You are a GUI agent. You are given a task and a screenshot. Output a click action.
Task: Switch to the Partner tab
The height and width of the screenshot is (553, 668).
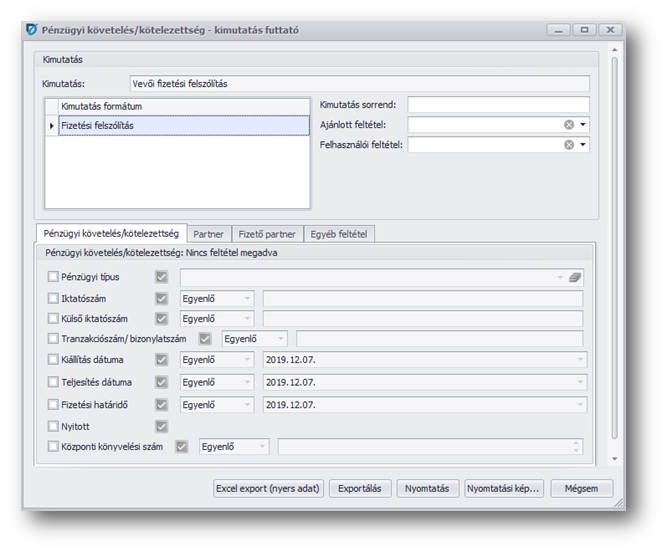[208, 234]
